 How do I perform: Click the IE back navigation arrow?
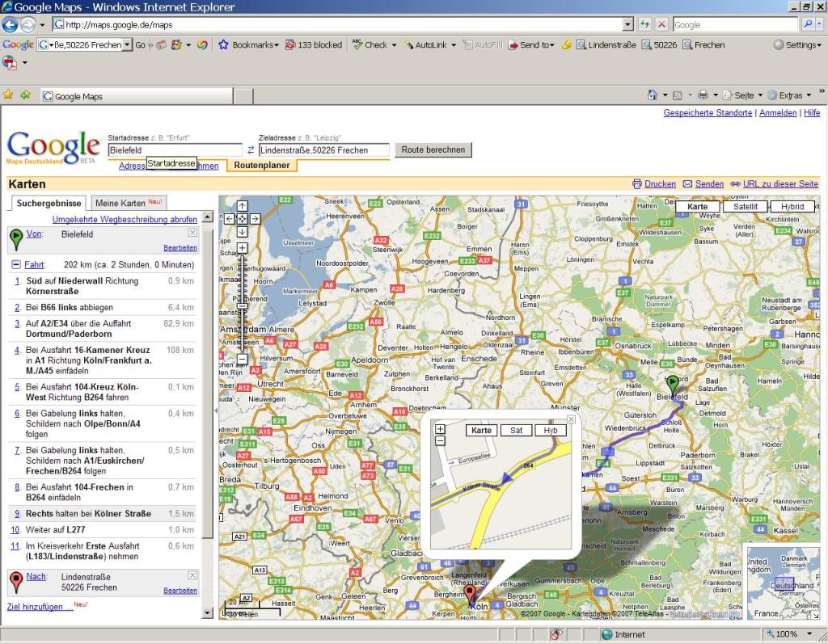[x=10, y=24]
